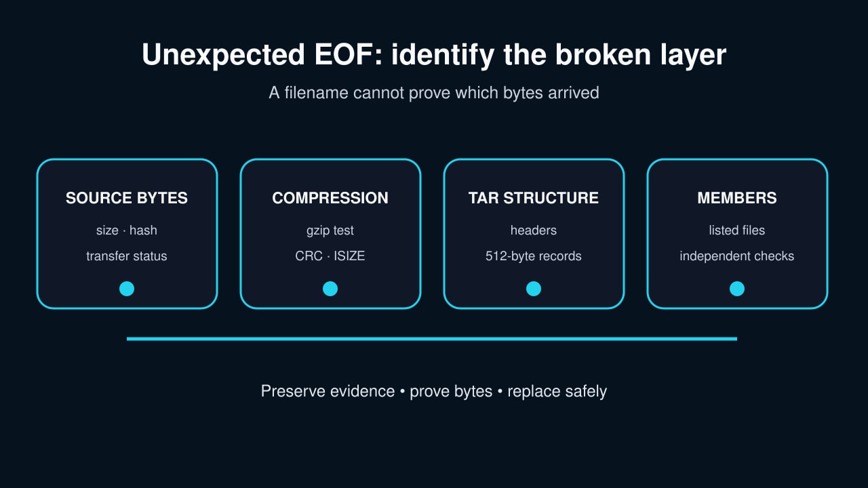Click the 'size · hash' text

tap(127, 230)
